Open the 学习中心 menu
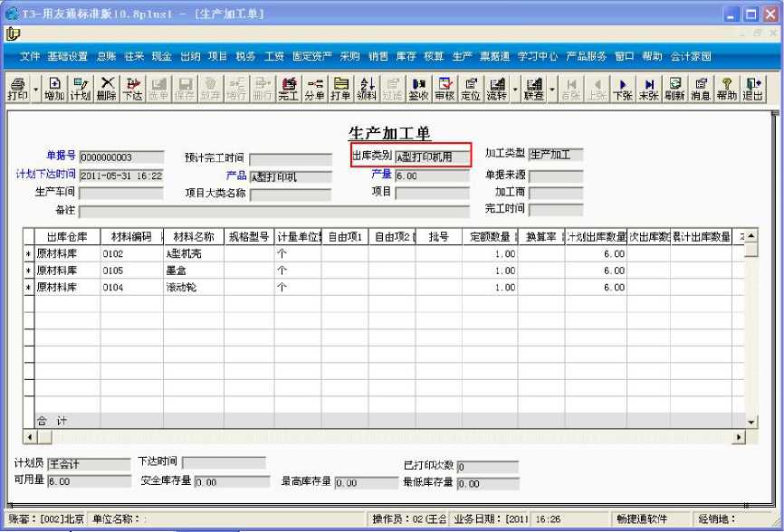 coord(538,56)
